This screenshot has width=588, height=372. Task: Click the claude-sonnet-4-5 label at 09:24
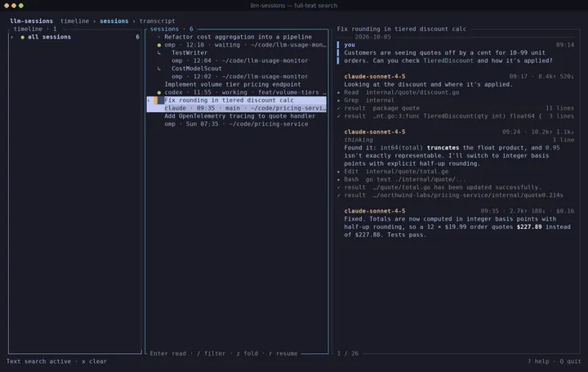click(375, 132)
